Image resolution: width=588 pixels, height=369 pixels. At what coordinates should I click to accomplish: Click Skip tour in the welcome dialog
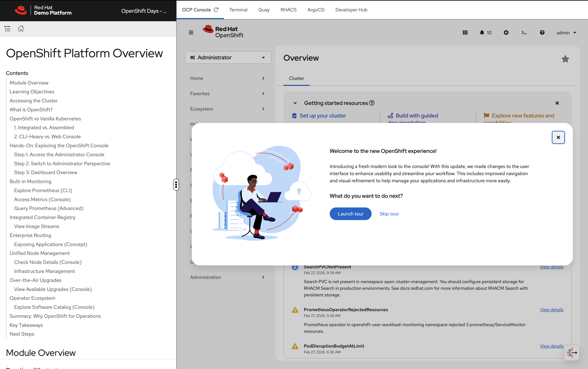pos(389,214)
